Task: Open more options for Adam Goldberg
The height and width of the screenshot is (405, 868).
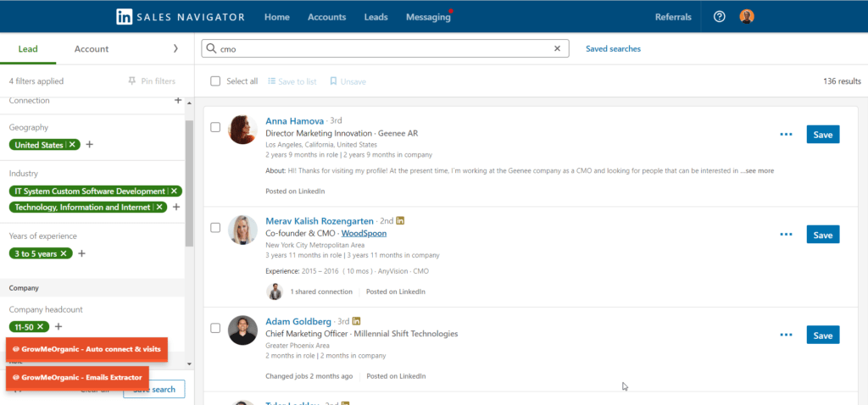Action: click(786, 335)
